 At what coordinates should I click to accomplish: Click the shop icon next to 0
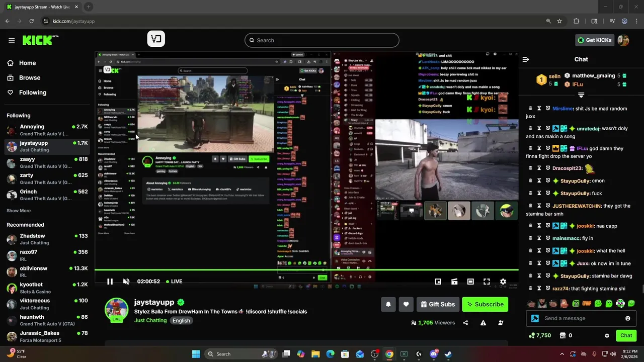pyautogui.click(x=563, y=335)
